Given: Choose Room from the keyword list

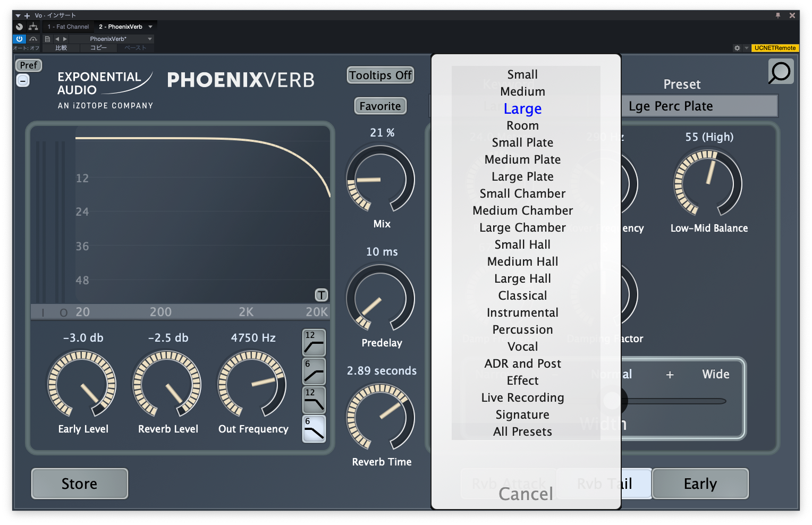Looking at the screenshot, I should click(522, 125).
